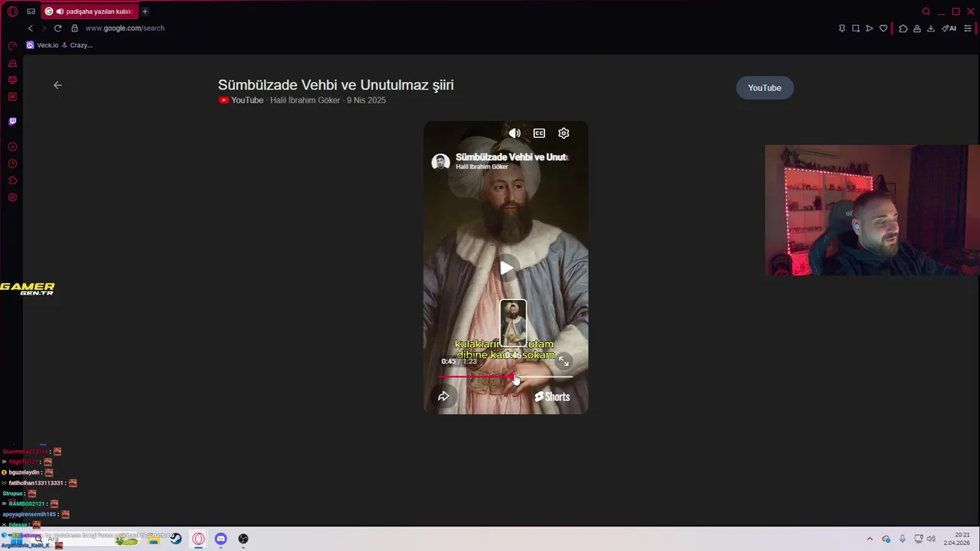
Task: Open Twitch in the sidebar
Action: pyautogui.click(x=12, y=121)
